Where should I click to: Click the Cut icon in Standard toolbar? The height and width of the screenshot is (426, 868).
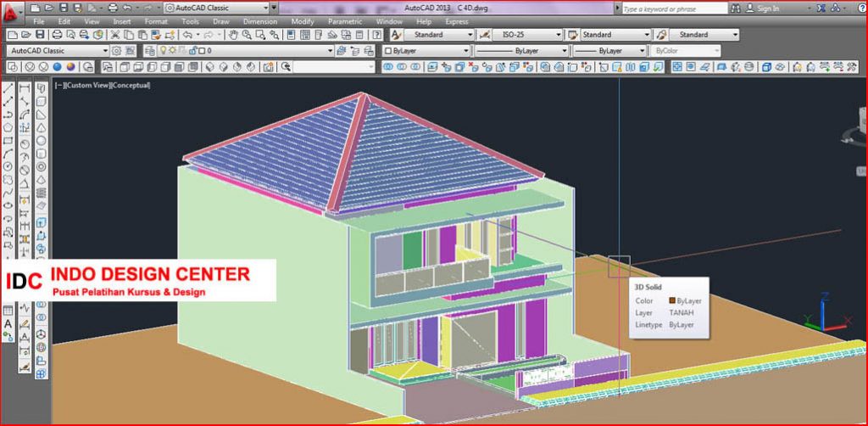point(115,34)
